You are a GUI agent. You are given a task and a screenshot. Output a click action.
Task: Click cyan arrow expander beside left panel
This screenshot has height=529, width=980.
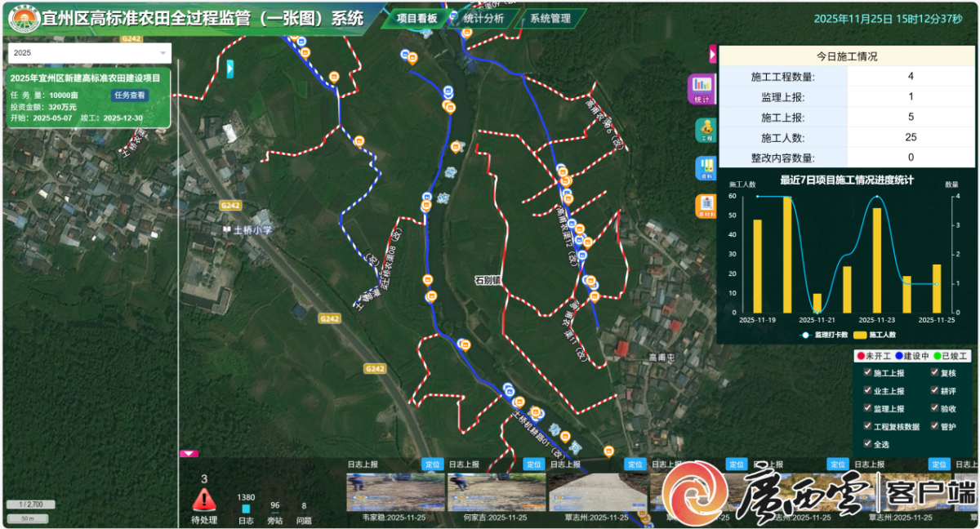[230, 69]
